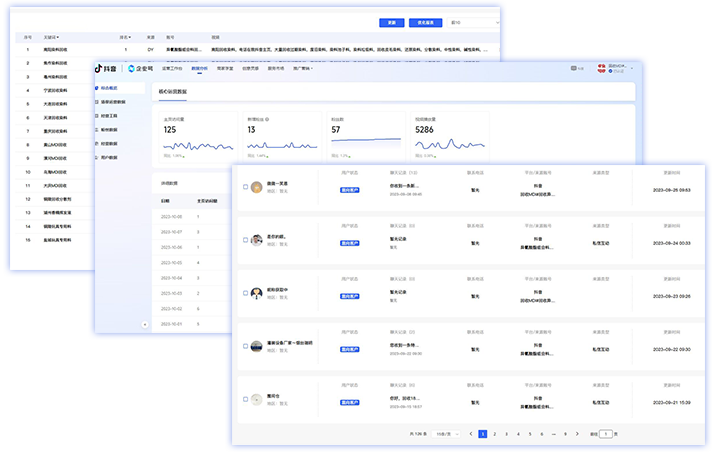Open the messages icon in the top bar
The height and width of the screenshot is (460, 715).
(x=574, y=68)
